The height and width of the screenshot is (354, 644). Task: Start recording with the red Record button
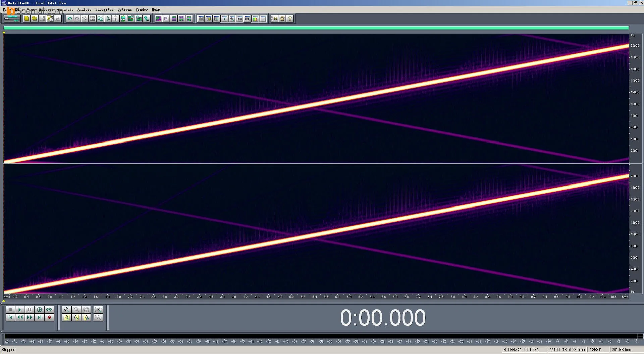tap(49, 317)
